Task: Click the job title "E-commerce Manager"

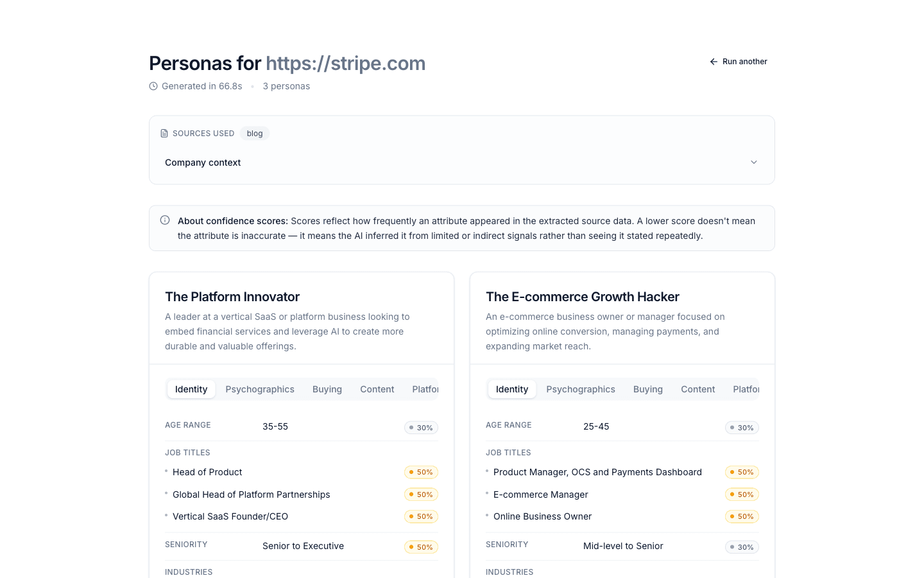Action: pyautogui.click(x=541, y=495)
